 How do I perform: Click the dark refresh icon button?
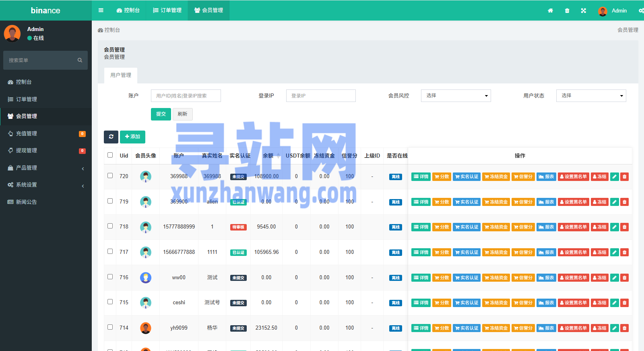(111, 137)
